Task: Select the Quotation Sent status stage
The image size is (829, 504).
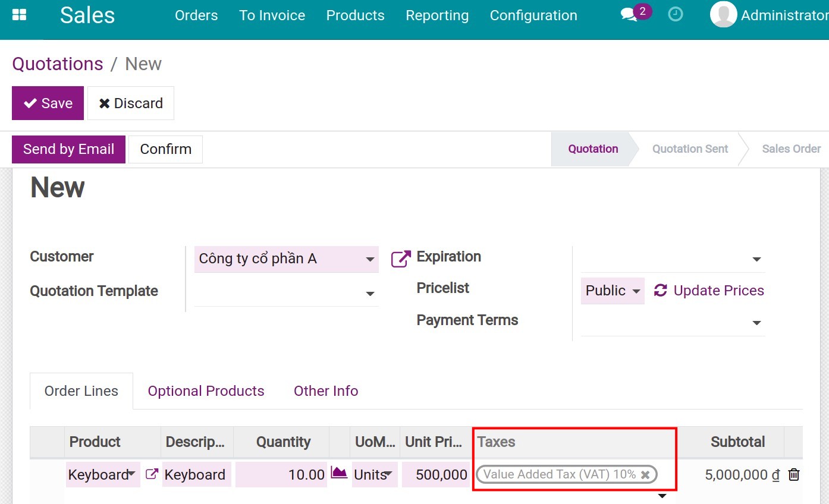Action: click(x=690, y=149)
